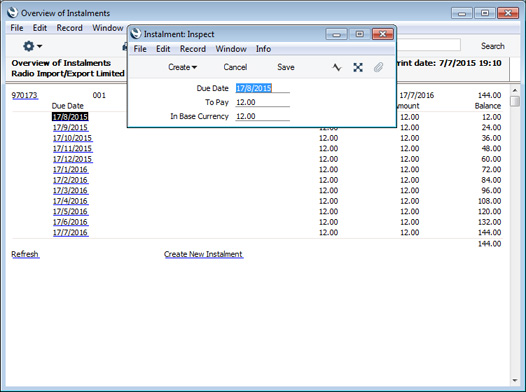Click the Overview of Instalments logo icon
This screenshot has width=526, height=392.
coord(12,13)
